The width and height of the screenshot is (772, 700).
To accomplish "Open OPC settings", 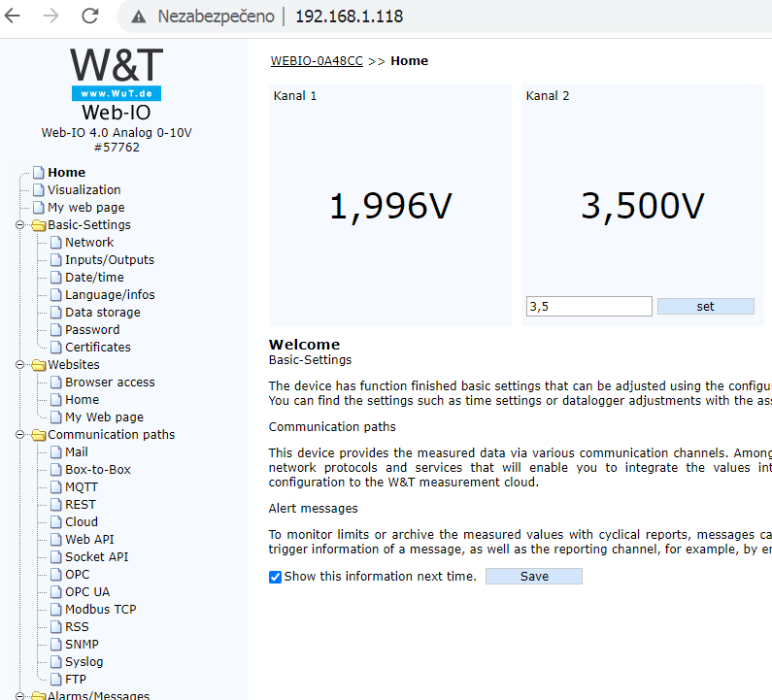I will (x=78, y=575).
